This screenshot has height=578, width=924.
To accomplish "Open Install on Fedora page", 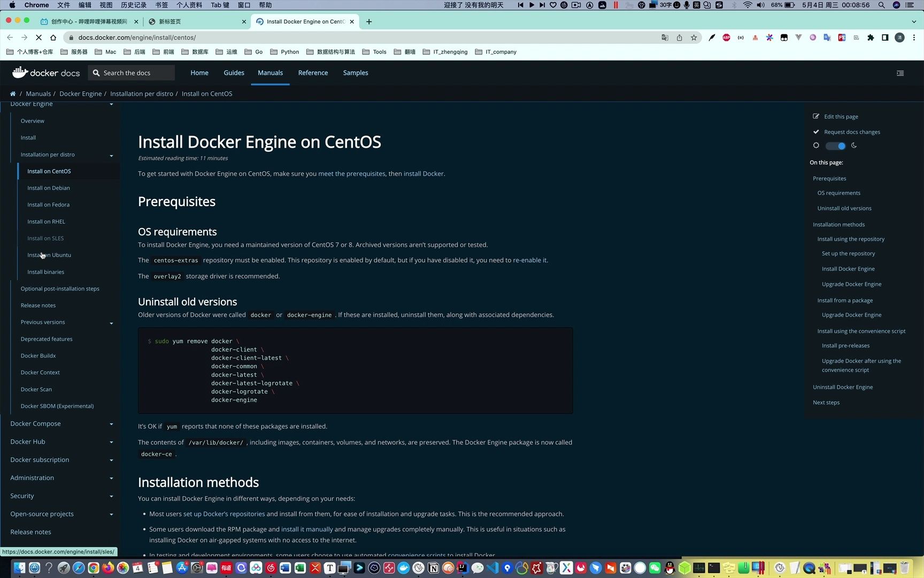I will [48, 205].
